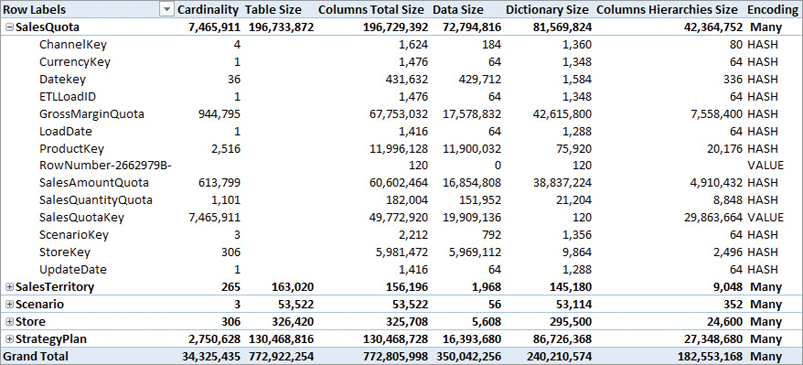Viewport: 803px width, 365px height.
Task: Expand the Store group
Action: 9,322
